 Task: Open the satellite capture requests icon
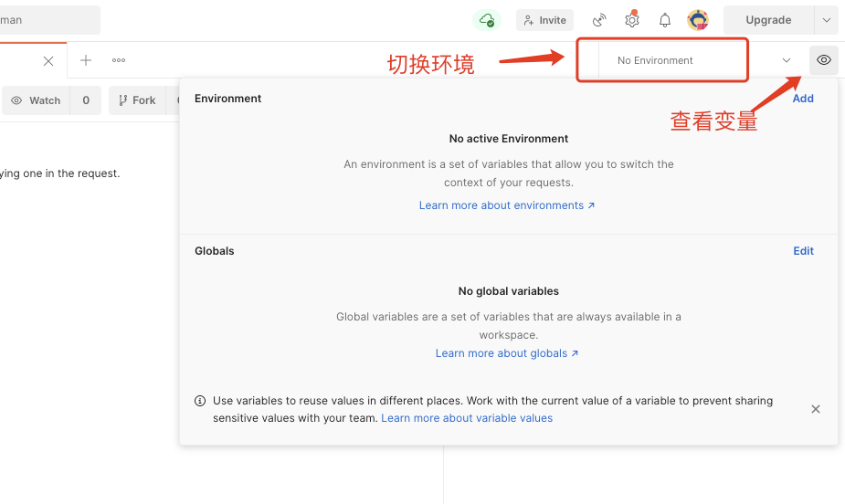pyautogui.click(x=599, y=20)
